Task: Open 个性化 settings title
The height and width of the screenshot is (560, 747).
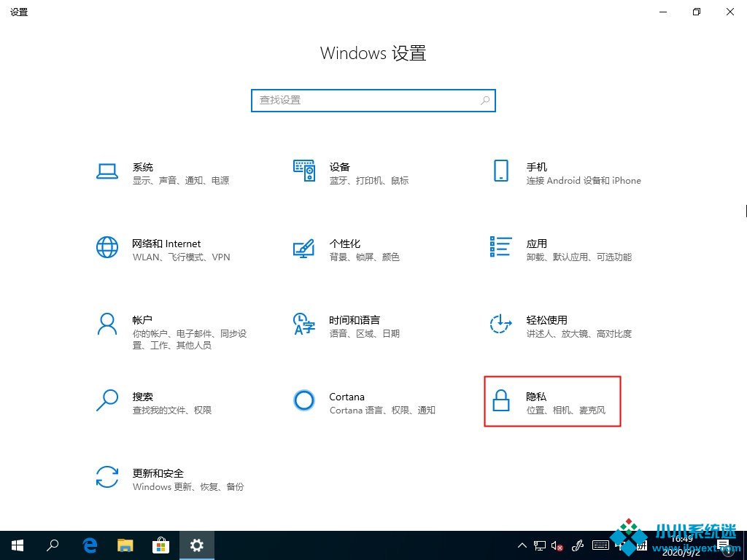Action: (345, 244)
